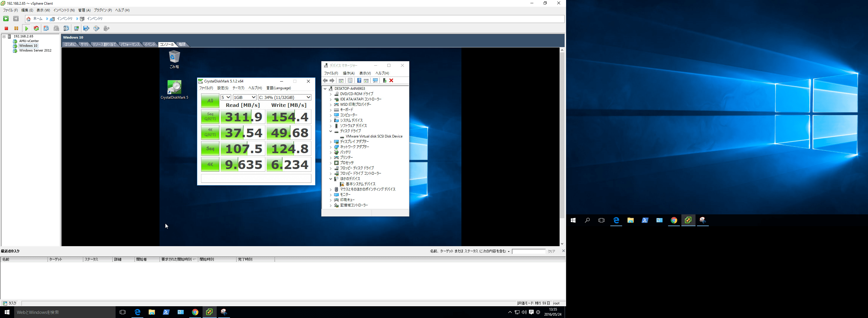Image resolution: width=868 pixels, height=318 pixels.
Task: Click console pane scroll-down arrow
Action: 562,244
